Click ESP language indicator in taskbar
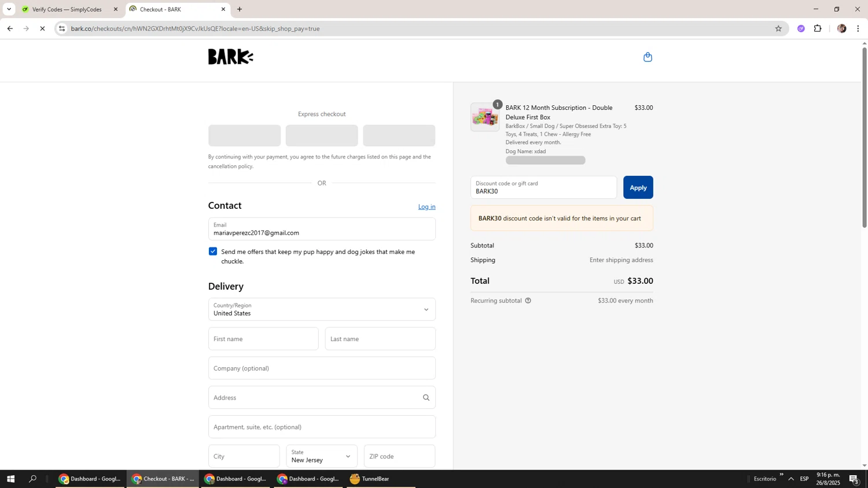Viewport: 868px width, 488px height. (x=804, y=479)
